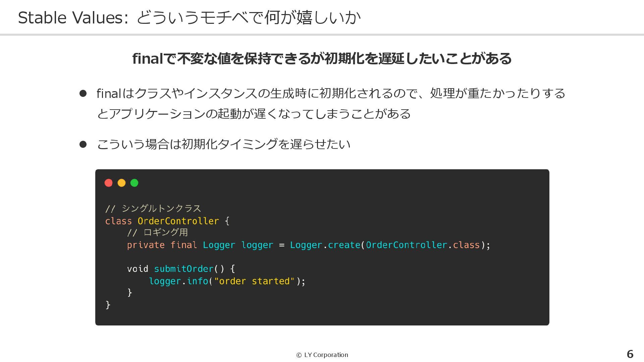Click the yellow minimize dot in code window
644x362 pixels.
pos(121,183)
